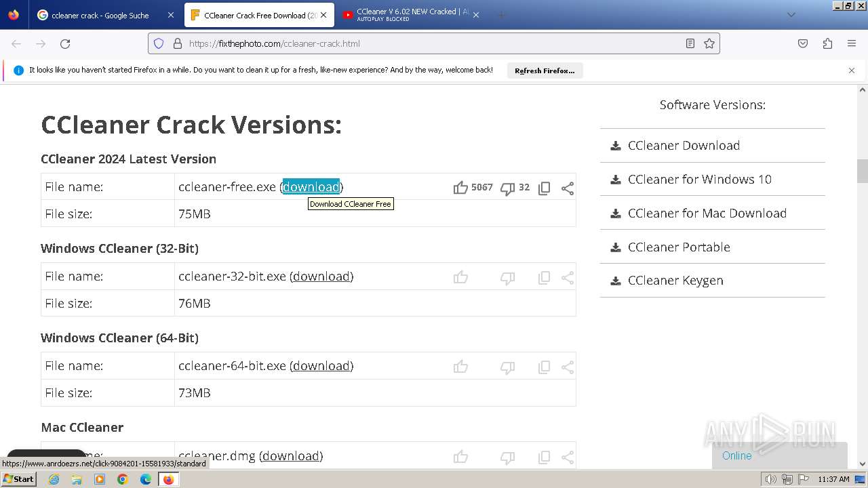868x488 pixels.
Task: Expand the list all tabs chevron
Action: coord(791,15)
